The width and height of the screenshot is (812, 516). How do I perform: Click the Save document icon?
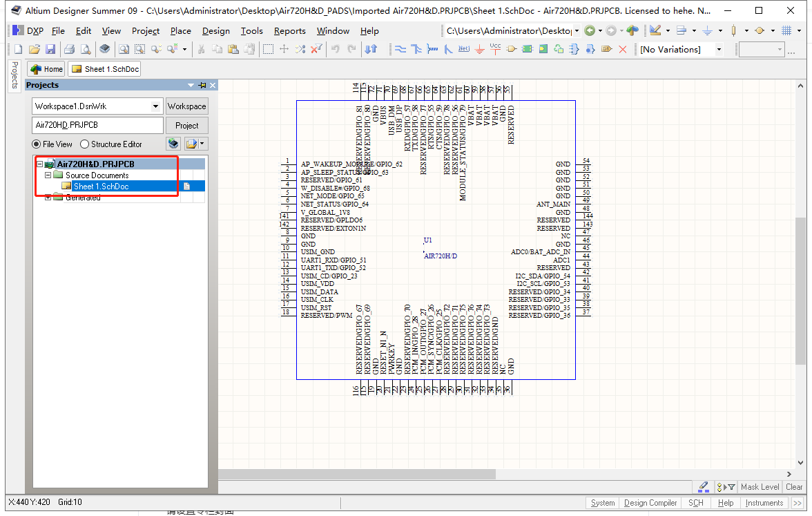click(50, 49)
